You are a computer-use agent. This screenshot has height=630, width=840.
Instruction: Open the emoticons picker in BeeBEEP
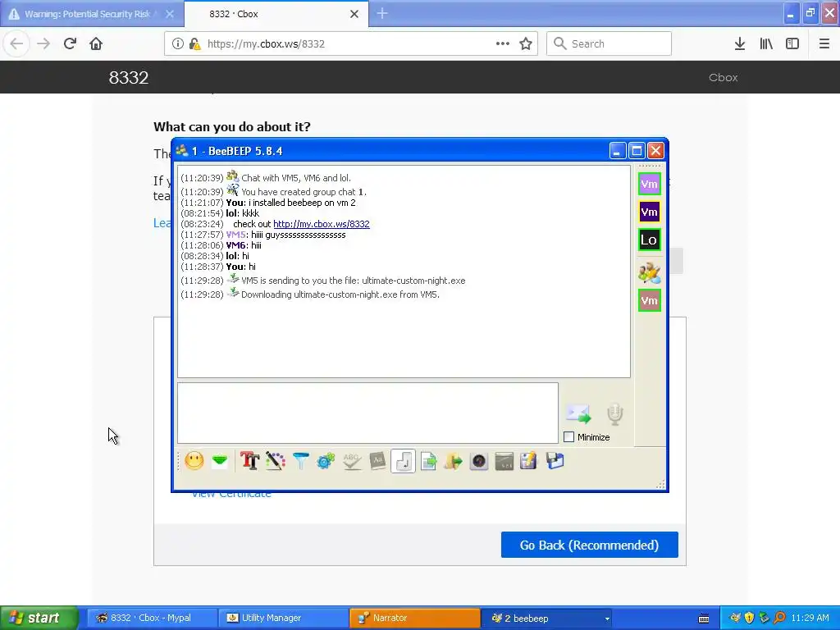[194, 461]
